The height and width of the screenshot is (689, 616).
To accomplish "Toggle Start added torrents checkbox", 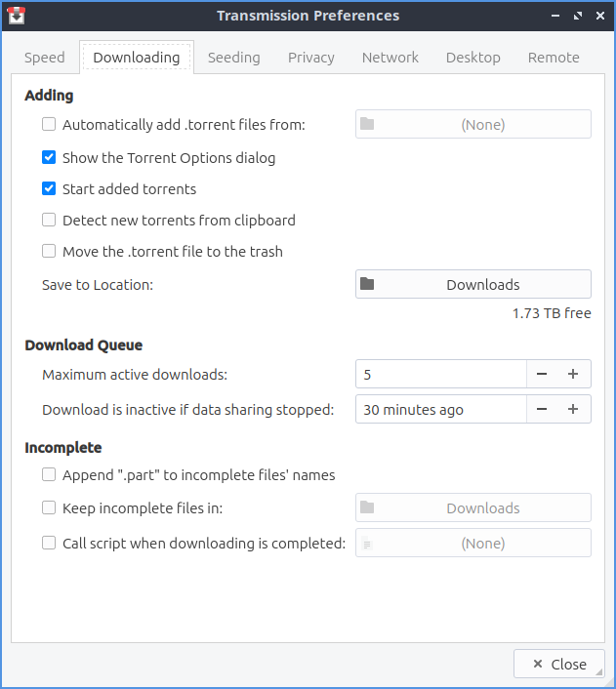I will [49, 189].
